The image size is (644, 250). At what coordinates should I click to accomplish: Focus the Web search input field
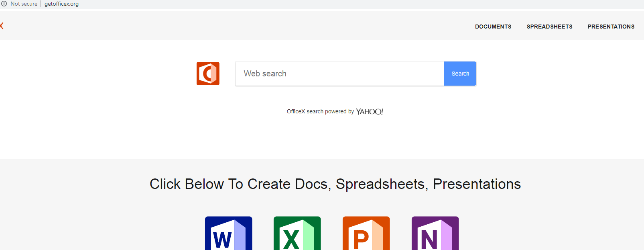tap(339, 74)
